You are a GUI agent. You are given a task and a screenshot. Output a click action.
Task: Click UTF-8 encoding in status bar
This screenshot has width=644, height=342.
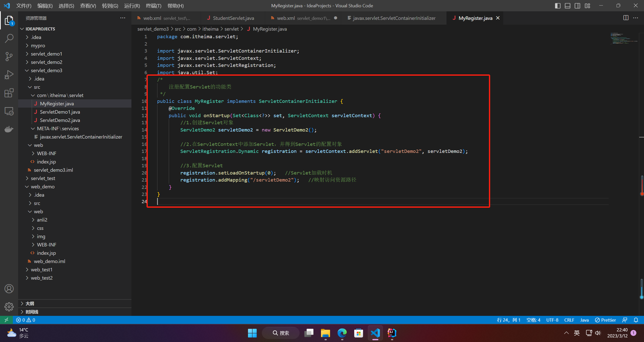click(552, 320)
